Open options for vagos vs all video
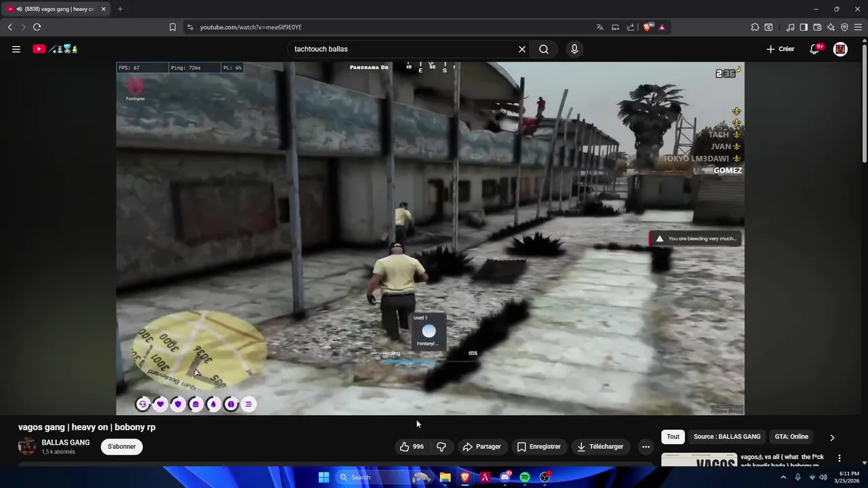Image resolution: width=868 pixels, height=488 pixels. click(840, 458)
